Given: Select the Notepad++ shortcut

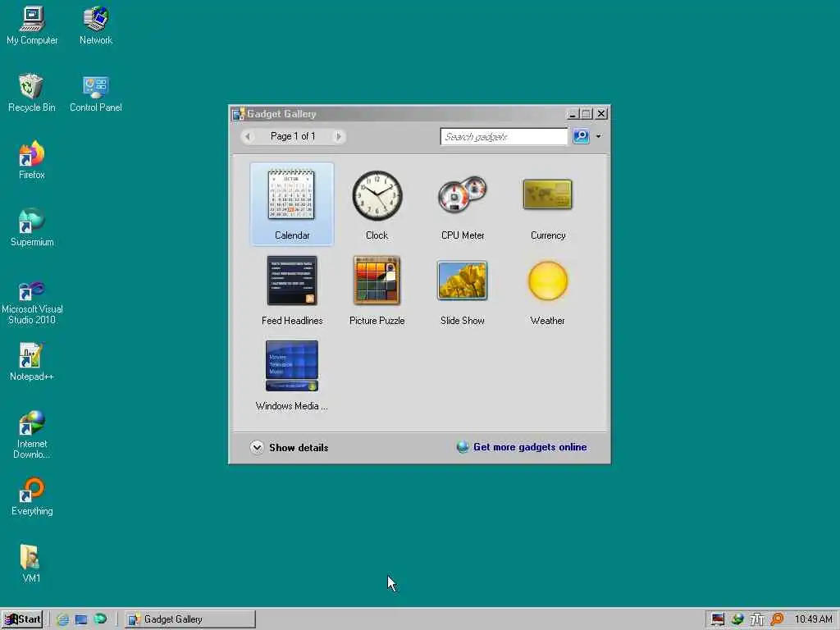Looking at the screenshot, I should [x=32, y=362].
